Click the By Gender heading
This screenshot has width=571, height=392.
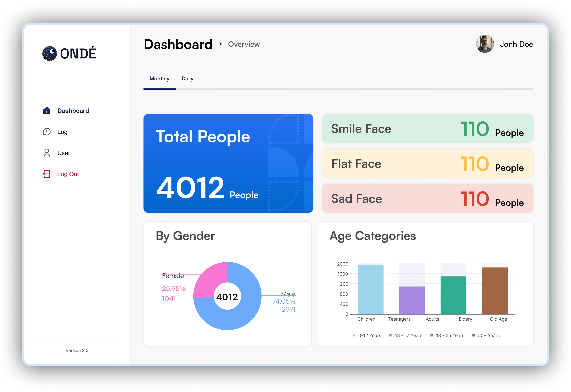tap(185, 236)
